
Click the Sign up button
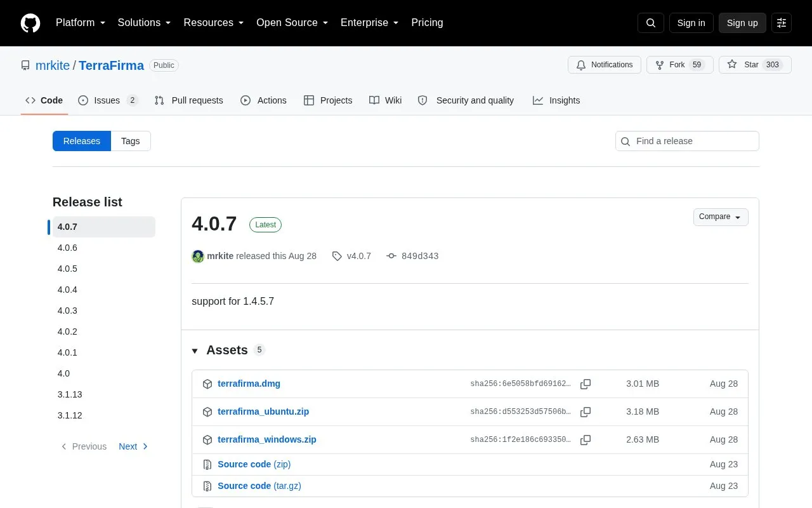(742, 23)
